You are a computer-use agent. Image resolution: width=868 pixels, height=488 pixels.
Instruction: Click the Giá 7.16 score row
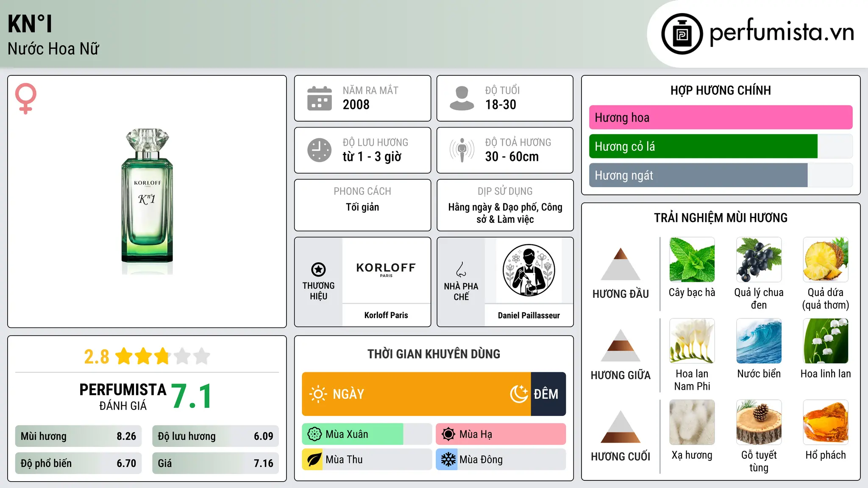click(x=215, y=463)
